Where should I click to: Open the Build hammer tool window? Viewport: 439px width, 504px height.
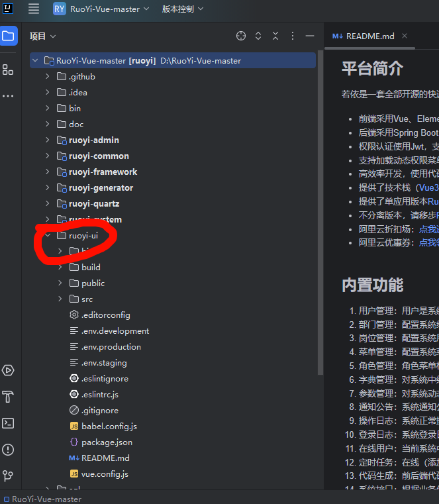pos(8,397)
